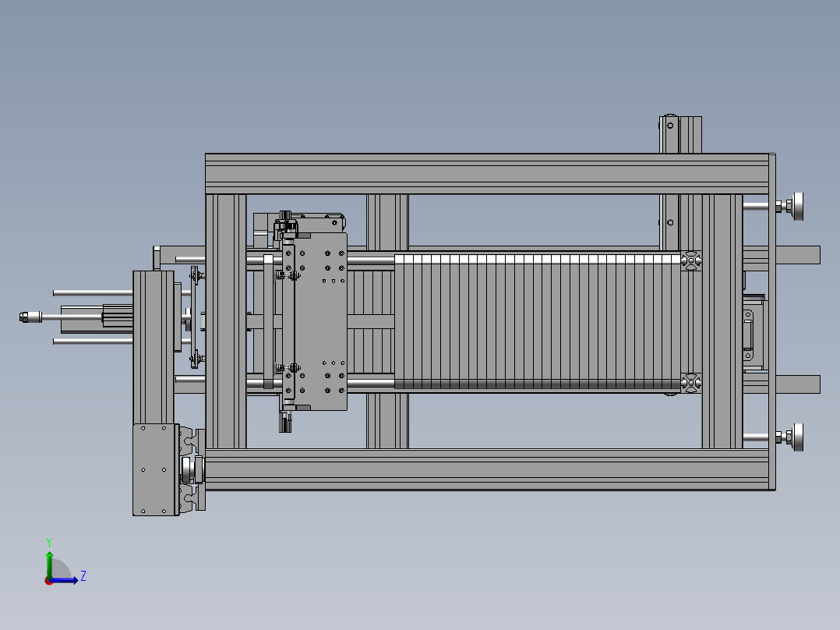This screenshot has width=840, height=630.
Task: Click the lower-right bellows corner bracket
Action: pos(691,384)
